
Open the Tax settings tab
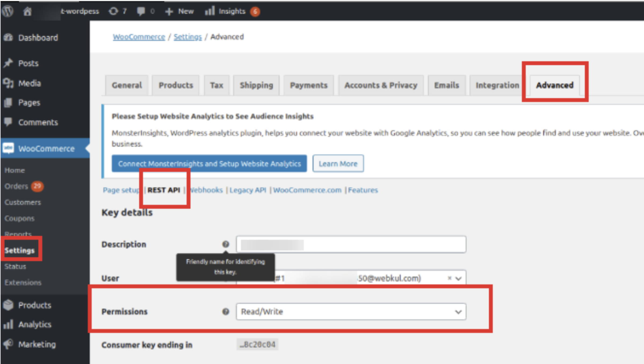pyautogui.click(x=216, y=85)
